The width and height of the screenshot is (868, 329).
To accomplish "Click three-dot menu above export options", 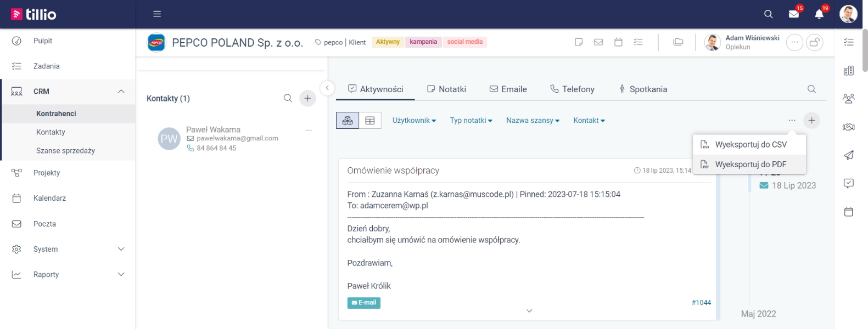I will (792, 120).
